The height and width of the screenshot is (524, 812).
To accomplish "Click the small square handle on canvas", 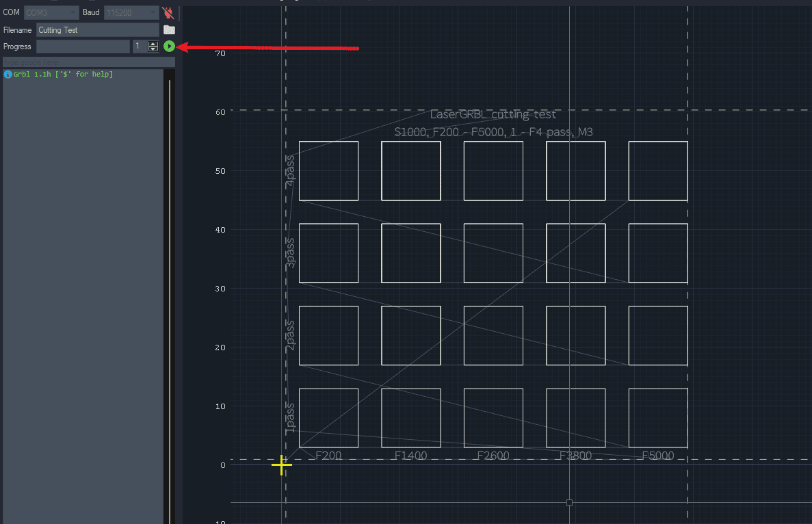I will (569, 502).
